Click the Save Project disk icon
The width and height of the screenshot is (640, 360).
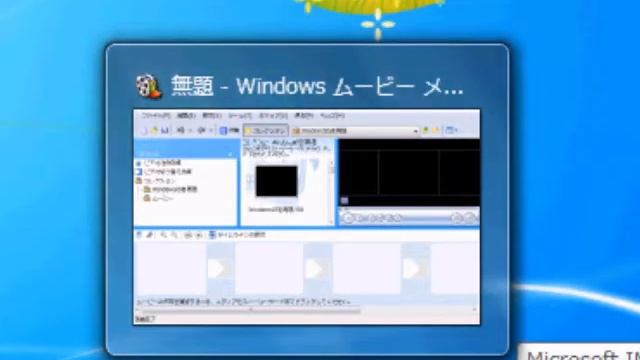[164, 131]
